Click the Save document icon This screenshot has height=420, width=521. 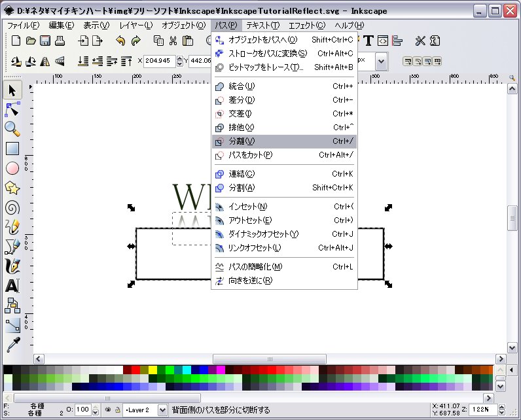[x=45, y=41]
